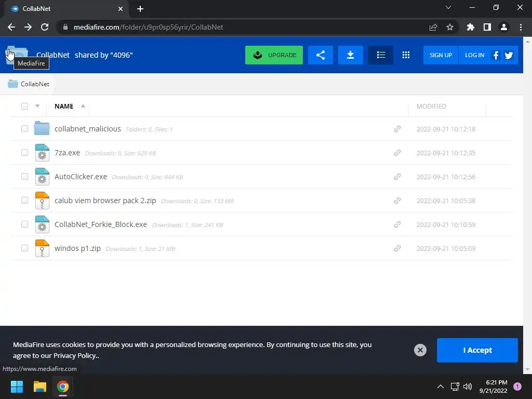Share this page from address bar
The width and height of the screenshot is (532, 399).
pyautogui.click(x=433, y=27)
